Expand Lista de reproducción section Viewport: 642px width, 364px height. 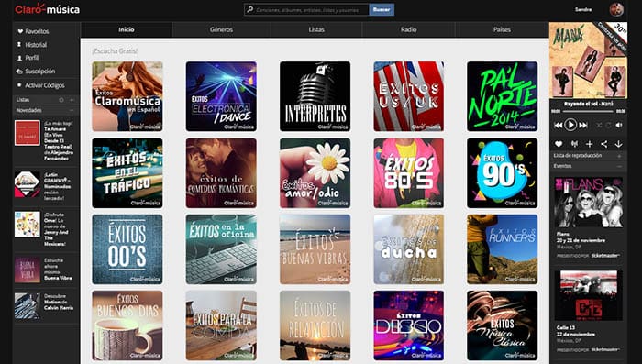(619, 156)
